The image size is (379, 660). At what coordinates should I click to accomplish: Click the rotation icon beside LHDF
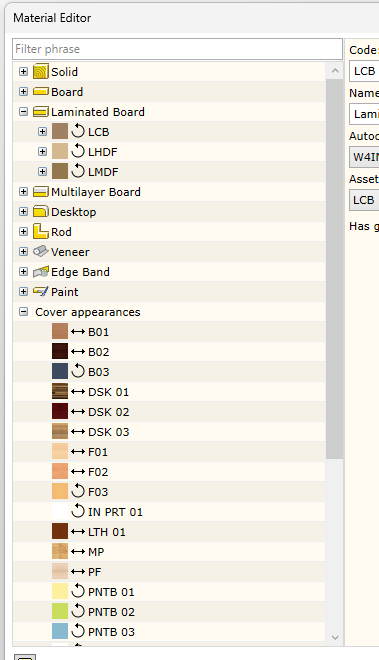[x=78, y=151]
